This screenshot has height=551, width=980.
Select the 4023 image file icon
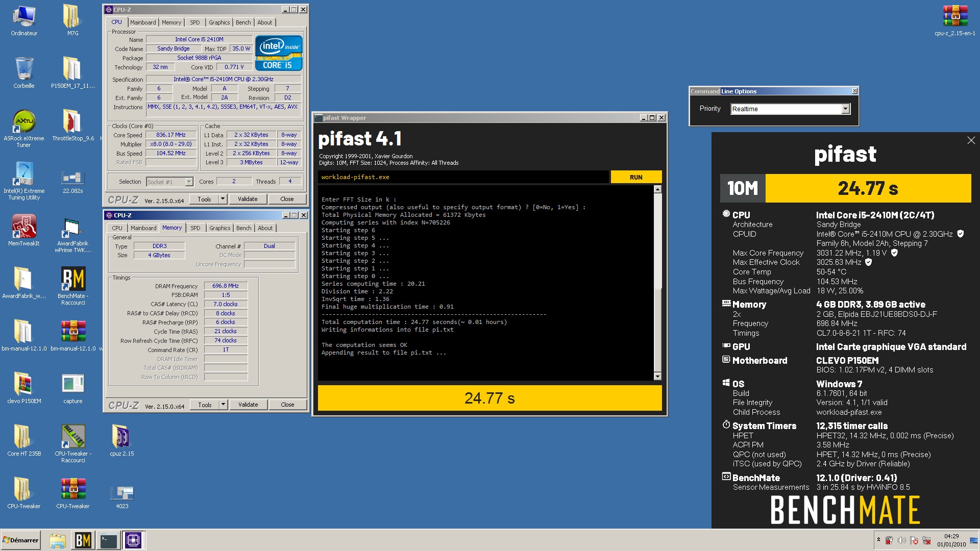coord(121,496)
